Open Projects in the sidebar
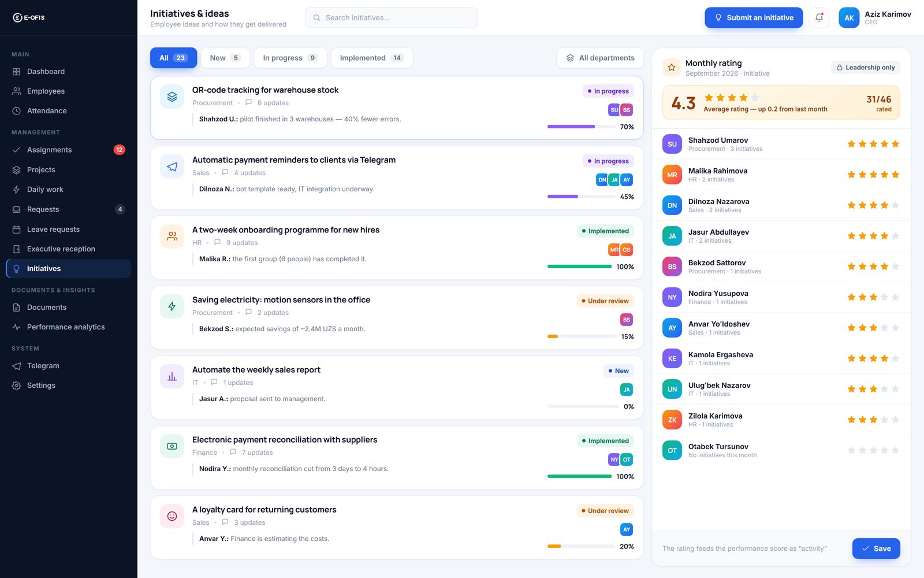 point(69,170)
